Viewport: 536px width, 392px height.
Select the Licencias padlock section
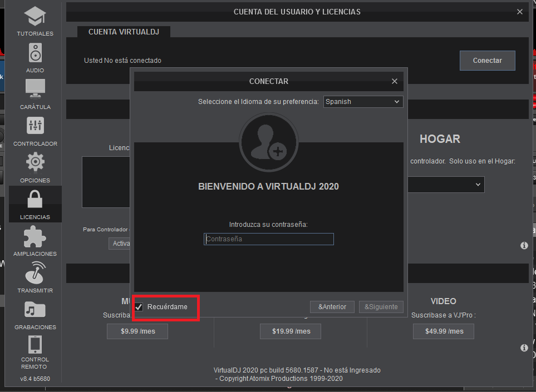pos(35,204)
